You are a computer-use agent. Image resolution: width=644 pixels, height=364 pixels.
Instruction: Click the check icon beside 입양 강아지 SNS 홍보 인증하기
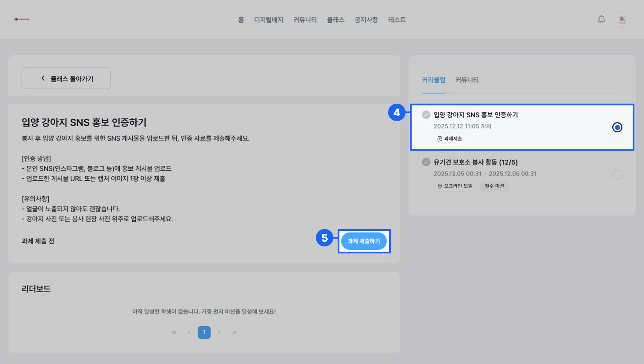pyautogui.click(x=426, y=115)
